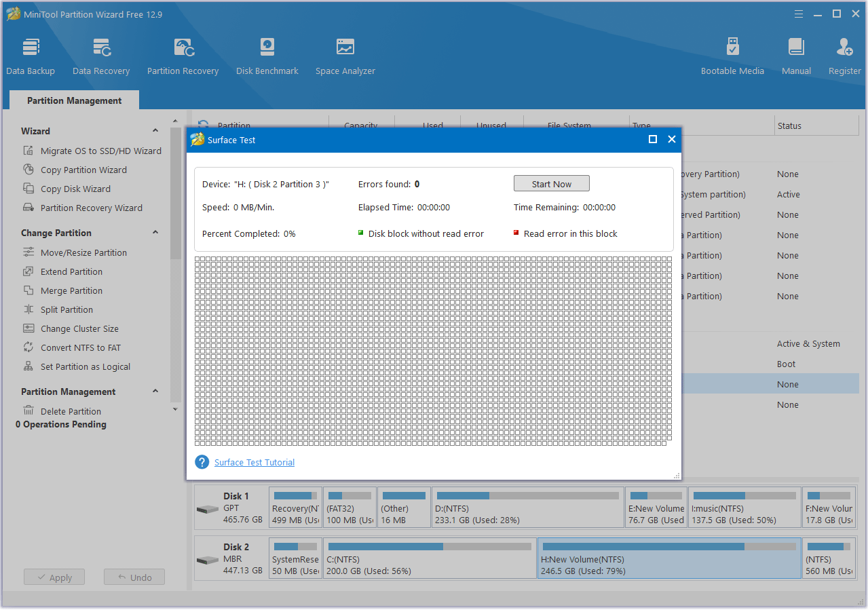
Task: Select SystemReserved 50 MB partition on Disk 2
Action: point(295,558)
